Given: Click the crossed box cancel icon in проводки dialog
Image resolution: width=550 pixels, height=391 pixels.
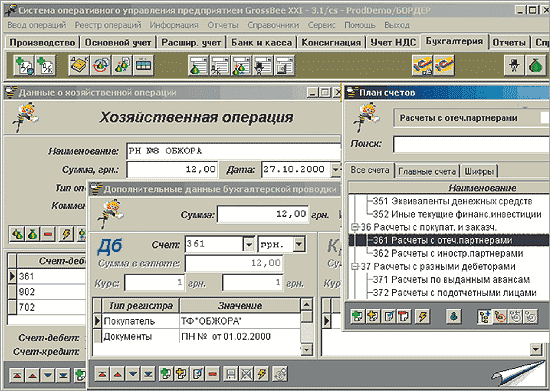Looking at the screenshot, I should 246,374.
